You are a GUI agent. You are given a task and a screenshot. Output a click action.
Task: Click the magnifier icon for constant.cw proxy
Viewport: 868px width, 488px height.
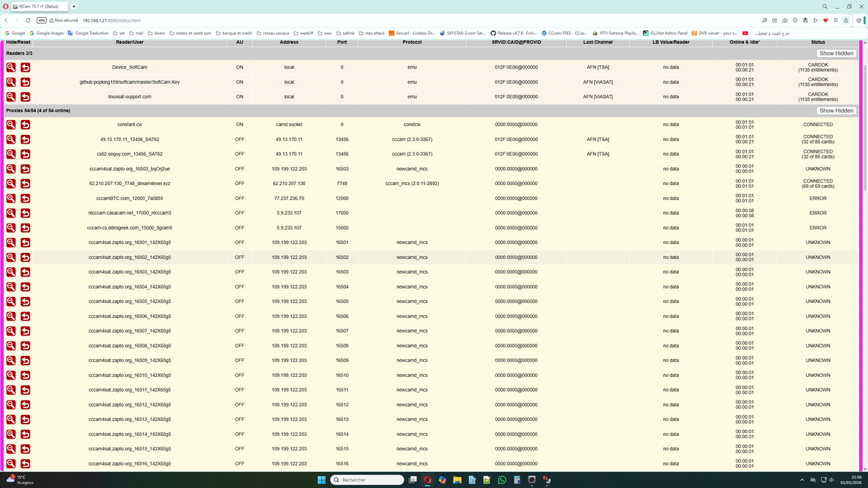(11, 125)
